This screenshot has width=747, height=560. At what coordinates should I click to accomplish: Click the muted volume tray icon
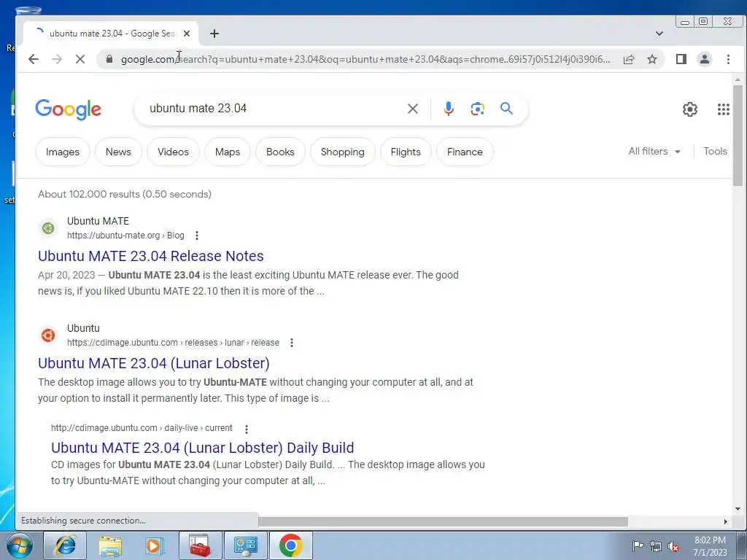coord(673,547)
